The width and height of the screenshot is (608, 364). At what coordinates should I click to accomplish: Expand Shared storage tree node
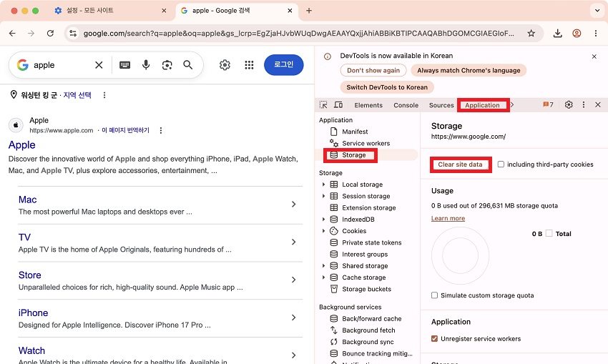(x=323, y=266)
